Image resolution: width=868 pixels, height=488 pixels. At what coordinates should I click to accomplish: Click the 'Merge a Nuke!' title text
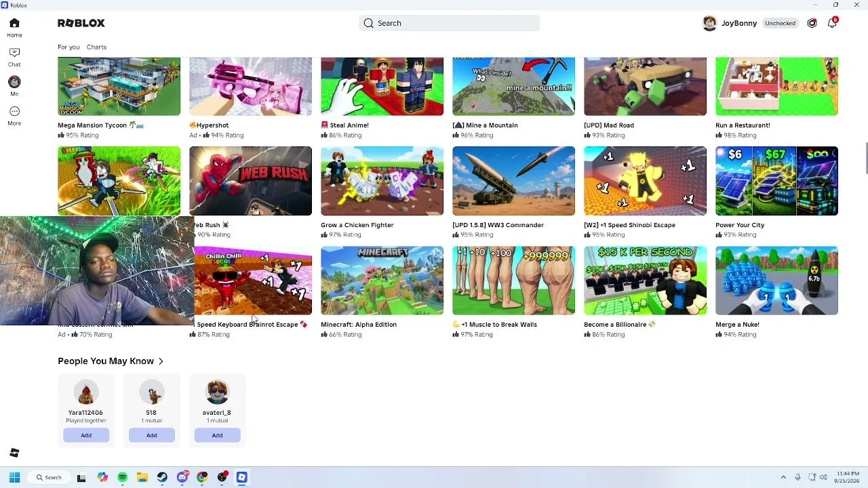tap(737, 325)
